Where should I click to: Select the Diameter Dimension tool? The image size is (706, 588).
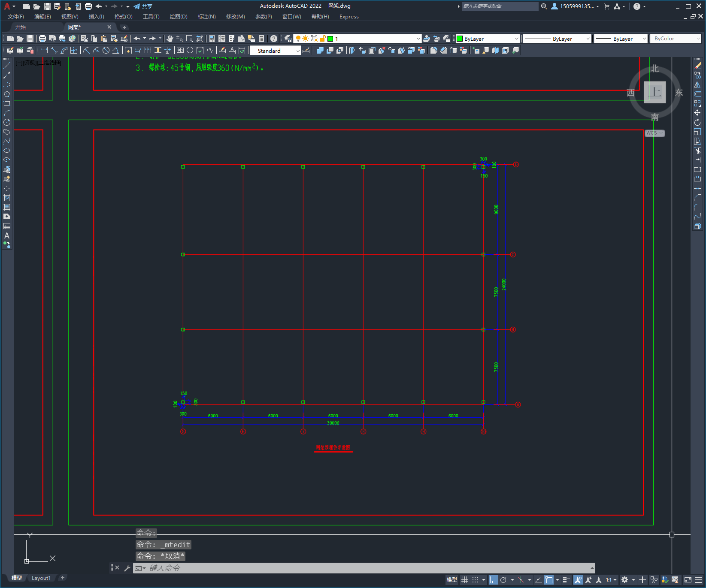coord(106,51)
